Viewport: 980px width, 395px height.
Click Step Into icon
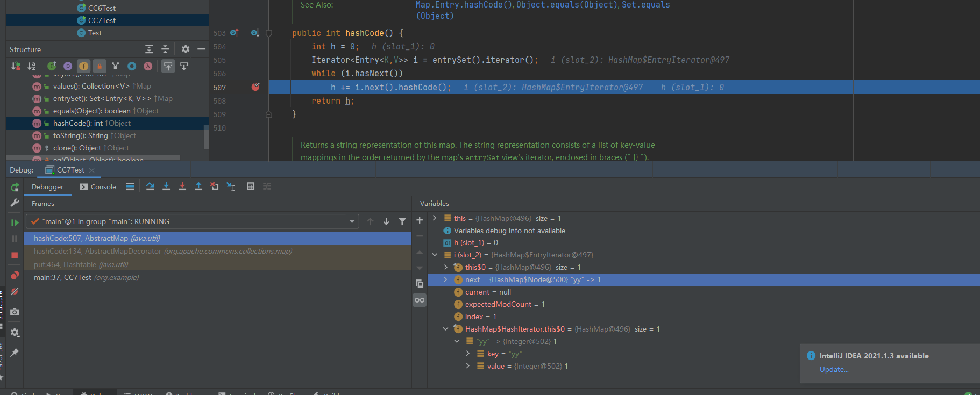pyautogui.click(x=166, y=186)
